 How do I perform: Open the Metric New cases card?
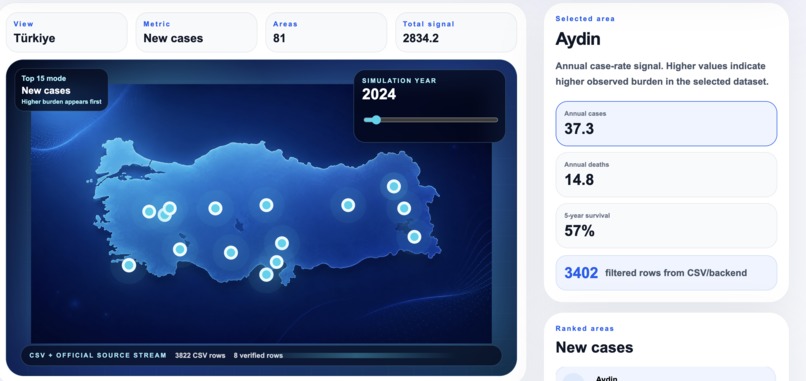tap(196, 32)
